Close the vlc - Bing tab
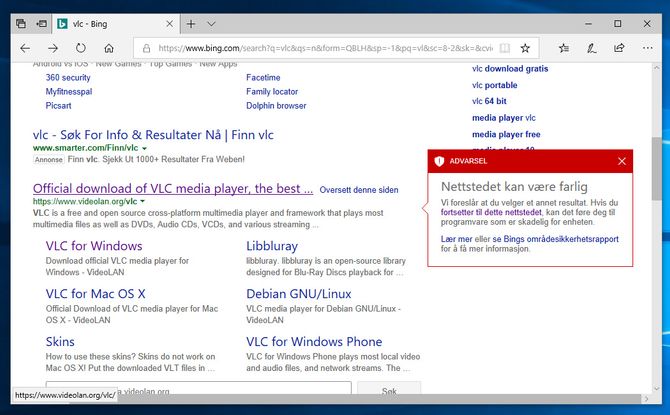Image resolution: width=670 pixels, height=415 pixels. coord(170,24)
